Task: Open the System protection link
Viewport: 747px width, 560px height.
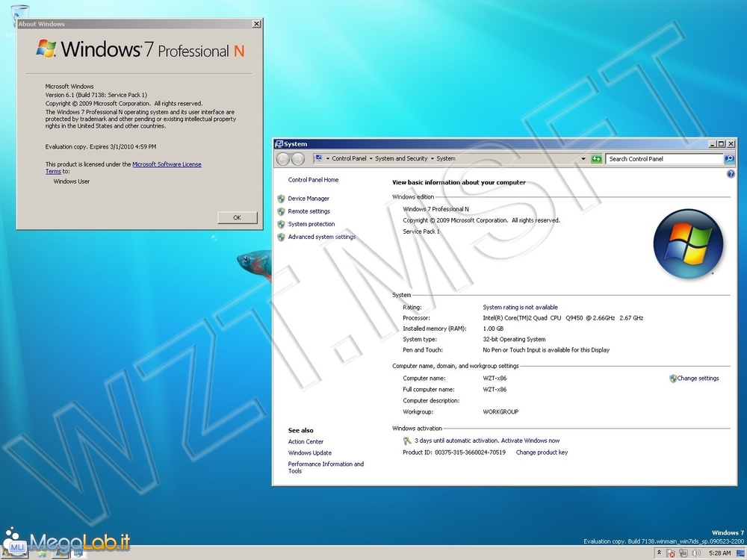Action: 311,224
